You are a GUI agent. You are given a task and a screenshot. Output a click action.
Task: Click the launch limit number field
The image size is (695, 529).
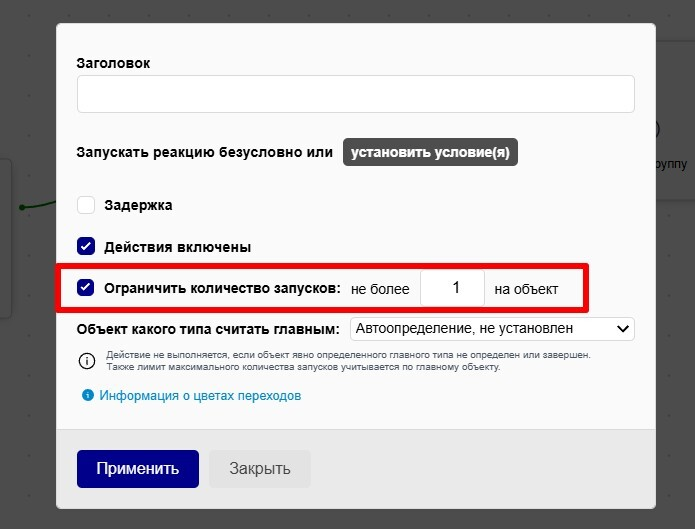pyautogui.click(x=452, y=288)
